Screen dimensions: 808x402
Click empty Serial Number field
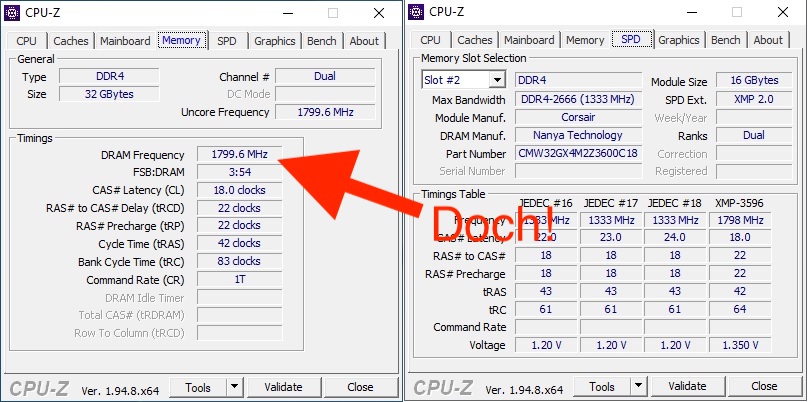pos(578,171)
